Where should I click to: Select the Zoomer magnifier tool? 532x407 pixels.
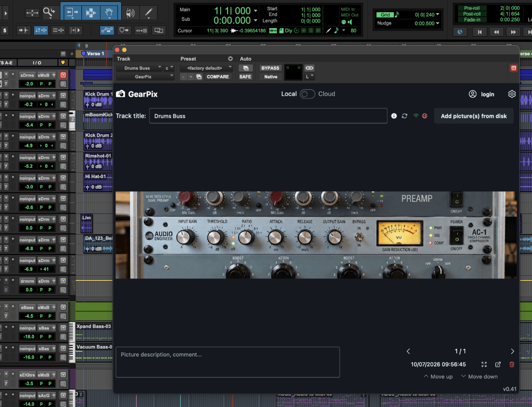coord(49,13)
